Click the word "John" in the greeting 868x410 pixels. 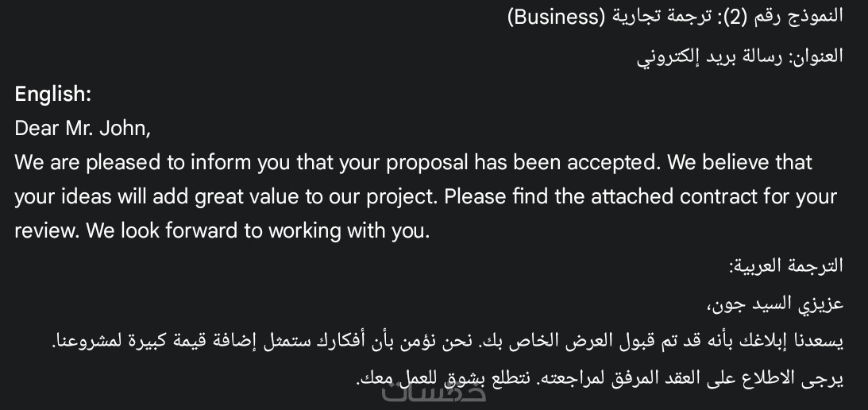(122, 128)
